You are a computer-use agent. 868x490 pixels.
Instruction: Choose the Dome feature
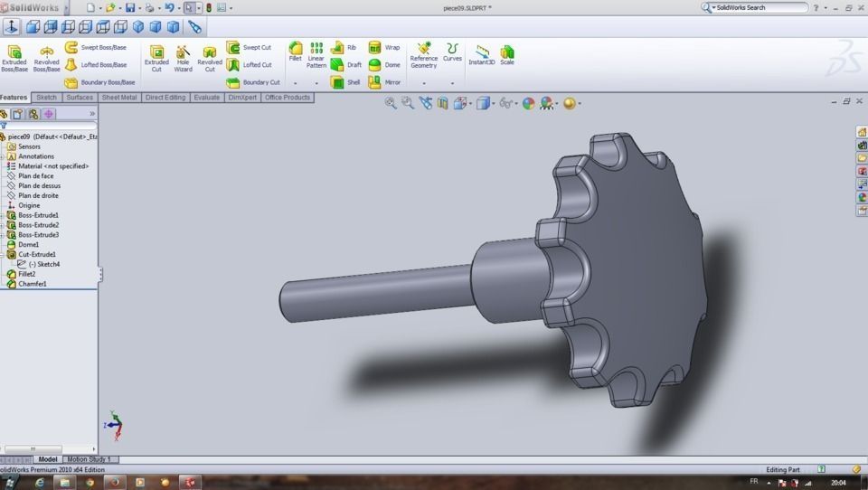(x=384, y=65)
